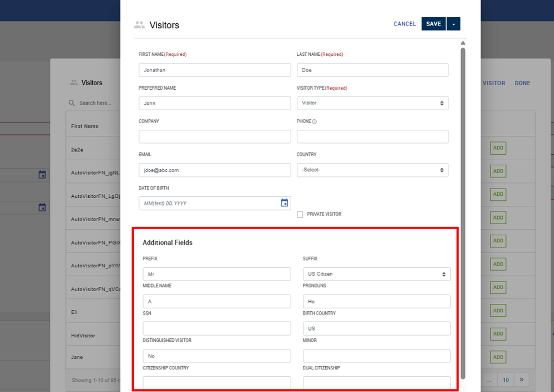Open the Country -Select- dropdown

pyautogui.click(x=372, y=170)
